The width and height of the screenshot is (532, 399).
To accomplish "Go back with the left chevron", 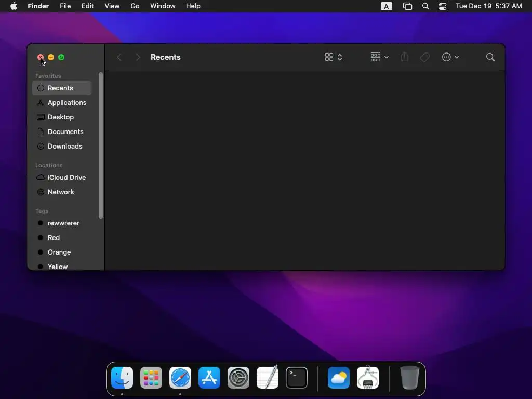I will (x=119, y=57).
